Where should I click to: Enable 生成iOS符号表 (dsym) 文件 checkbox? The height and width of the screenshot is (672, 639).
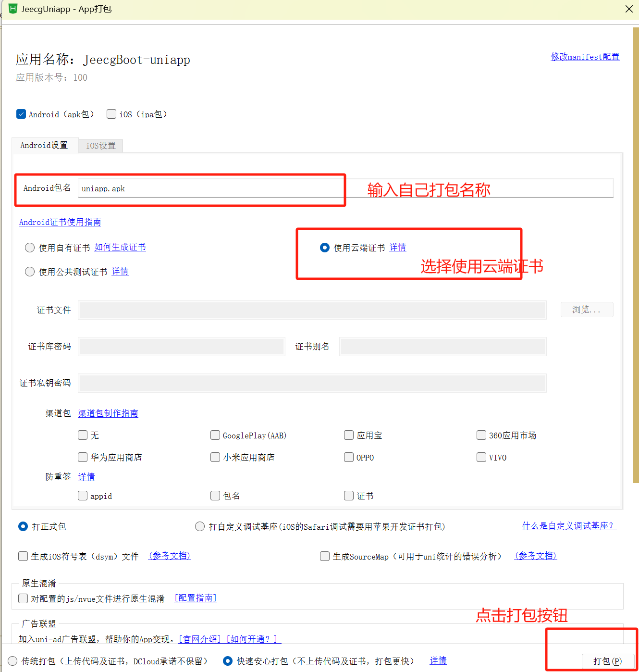point(23,556)
